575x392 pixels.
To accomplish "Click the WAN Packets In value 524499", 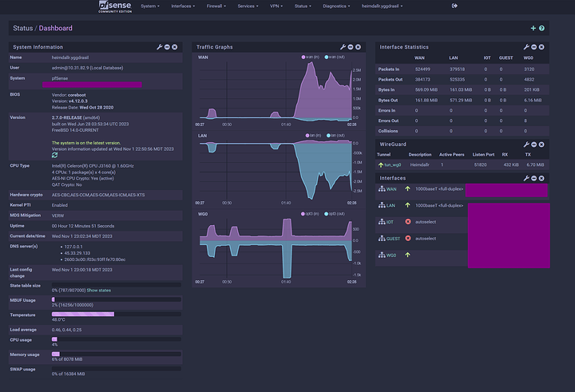I will pos(422,69).
